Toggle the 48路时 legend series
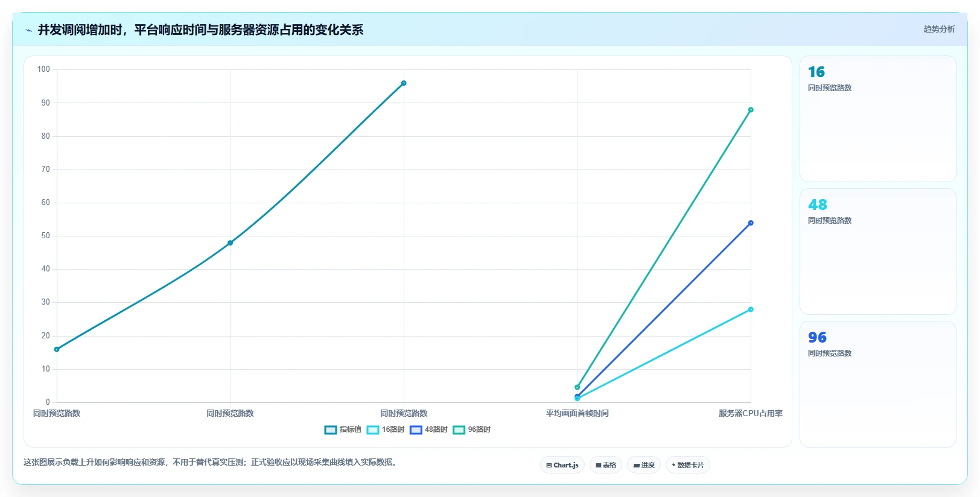Viewport: 980px width, 497px height. pyautogui.click(x=428, y=429)
